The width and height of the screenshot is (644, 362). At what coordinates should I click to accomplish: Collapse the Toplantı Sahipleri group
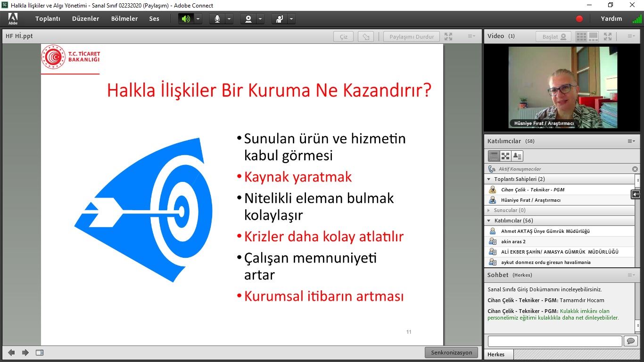pos(489,180)
